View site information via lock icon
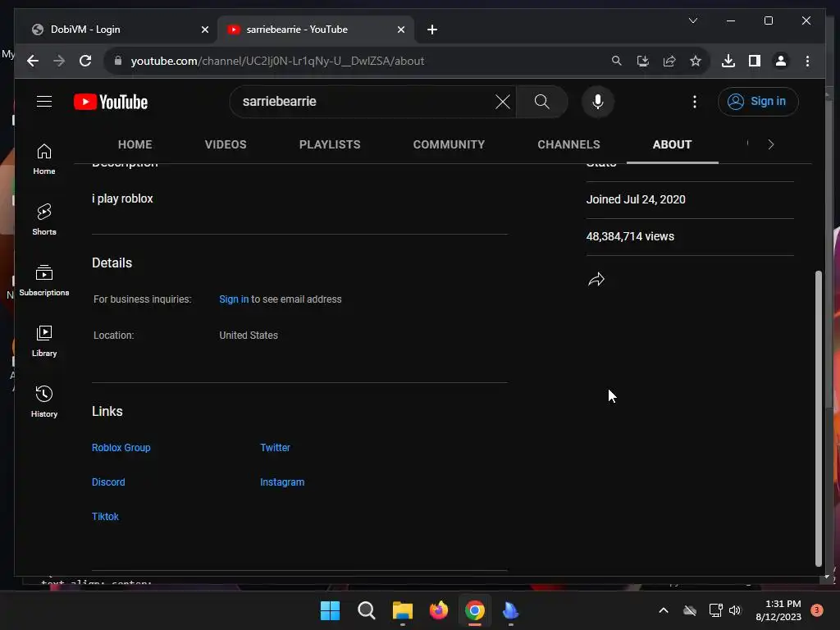The height and width of the screenshot is (630, 840). [x=118, y=61]
